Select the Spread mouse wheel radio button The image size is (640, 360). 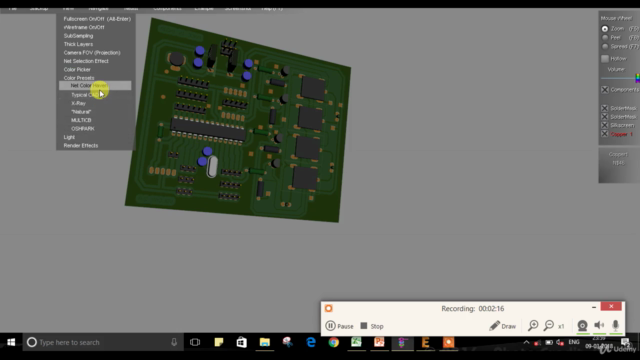coord(605,47)
